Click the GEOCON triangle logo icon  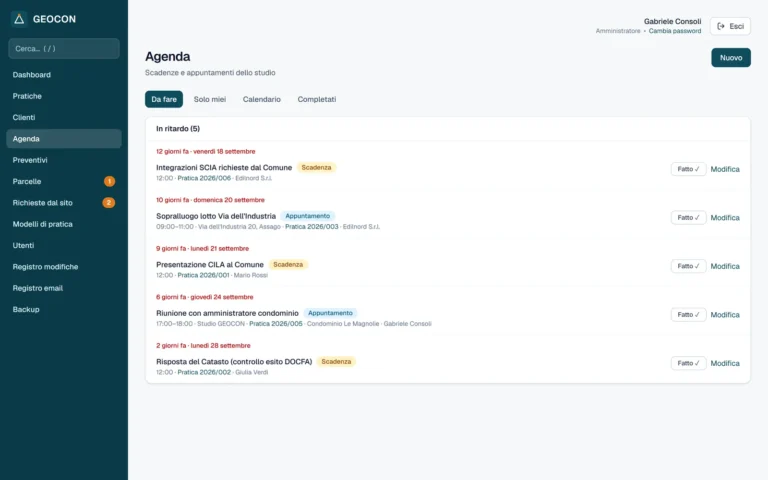pyautogui.click(x=19, y=19)
